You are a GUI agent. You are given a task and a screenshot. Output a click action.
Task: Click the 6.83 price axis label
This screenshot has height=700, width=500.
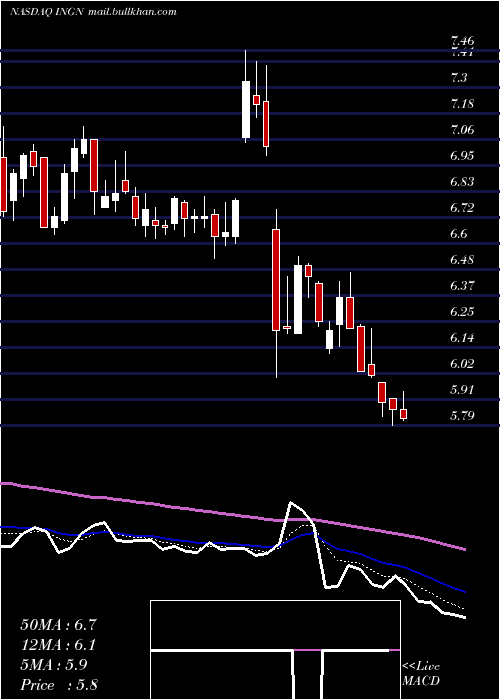pyautogui.click(x=462, y=182)
